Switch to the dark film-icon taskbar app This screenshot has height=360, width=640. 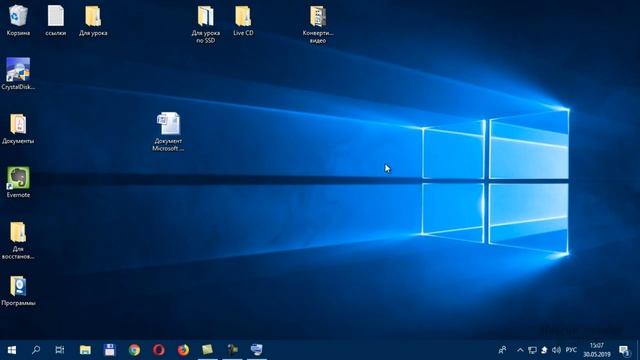coord(232,350)
